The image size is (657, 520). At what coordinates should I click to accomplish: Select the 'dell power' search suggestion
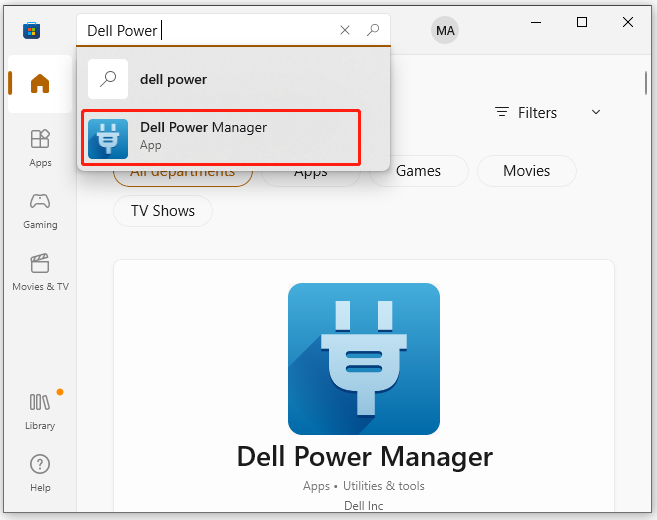(233, 79)
